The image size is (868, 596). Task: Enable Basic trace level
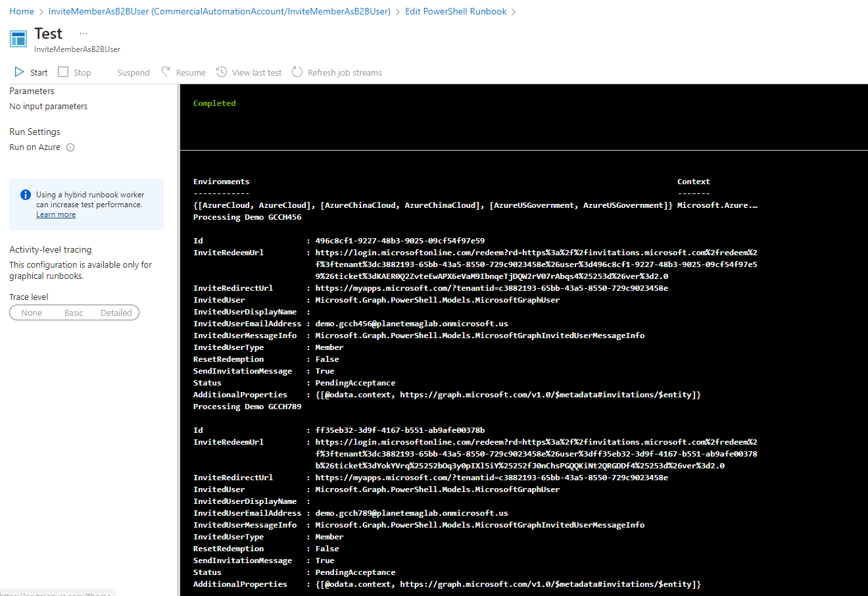(73, 312)
